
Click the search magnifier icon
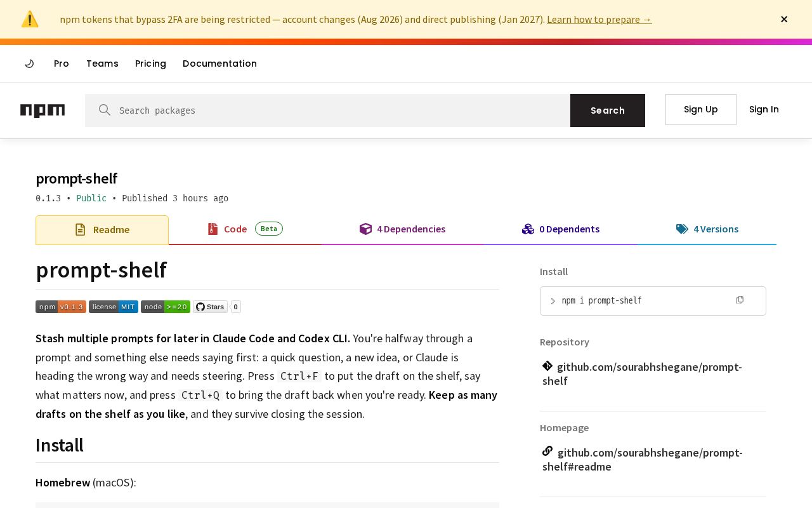pyautogui.click(x=105, y=110)
